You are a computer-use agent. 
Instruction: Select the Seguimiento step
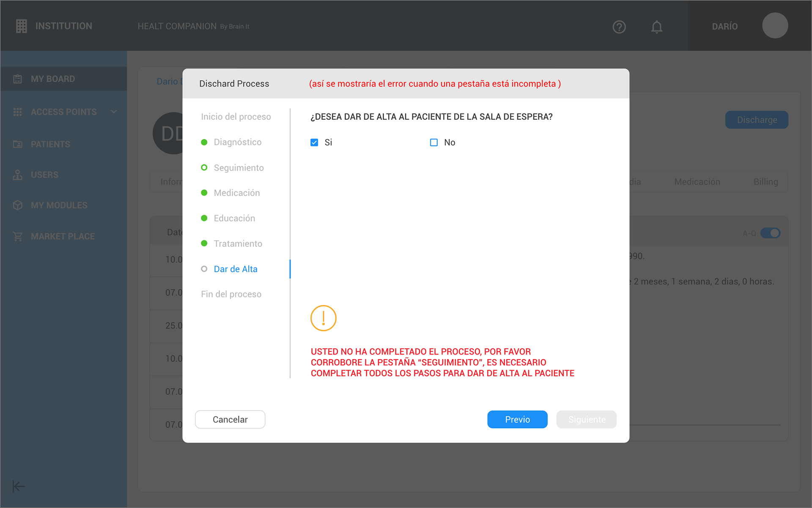tap(239, 168)
